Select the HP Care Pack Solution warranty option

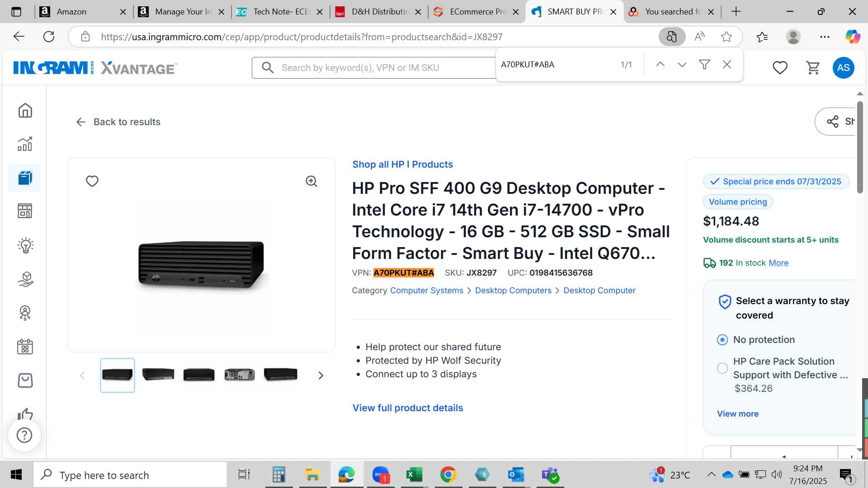click(722, 368)
